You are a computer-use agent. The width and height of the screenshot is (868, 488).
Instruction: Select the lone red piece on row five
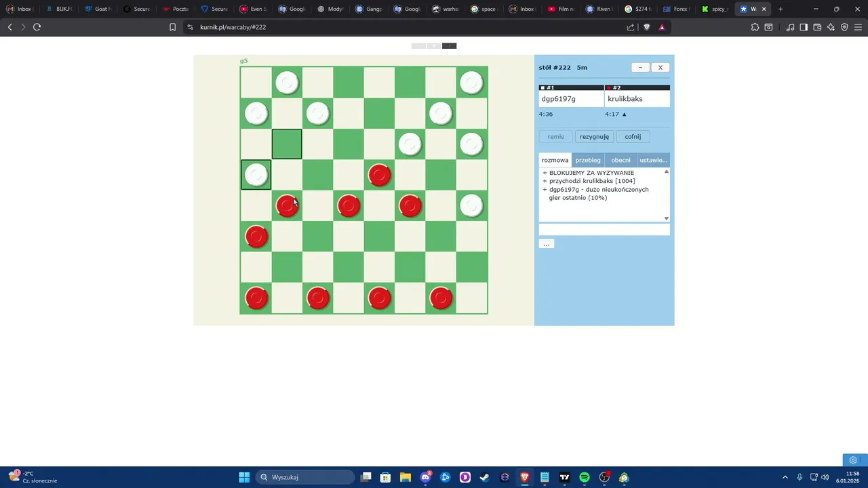pos(380,175)
